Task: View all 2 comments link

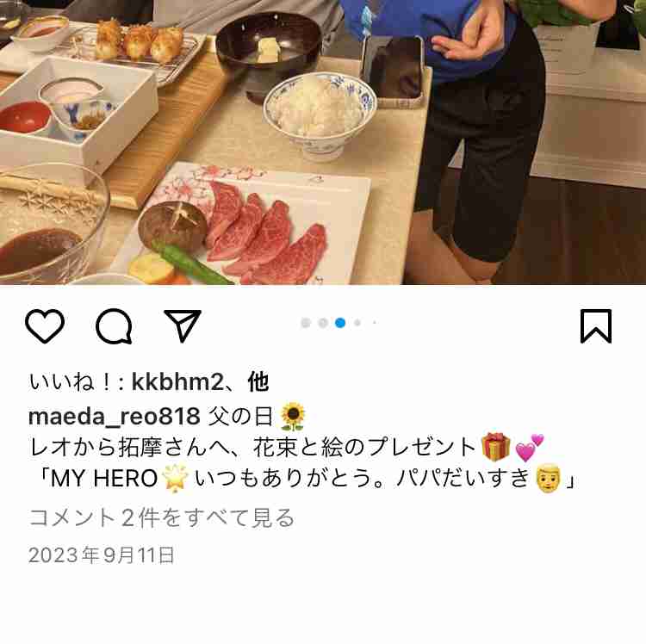Action: pyautogui.click(x=162, y=517)
